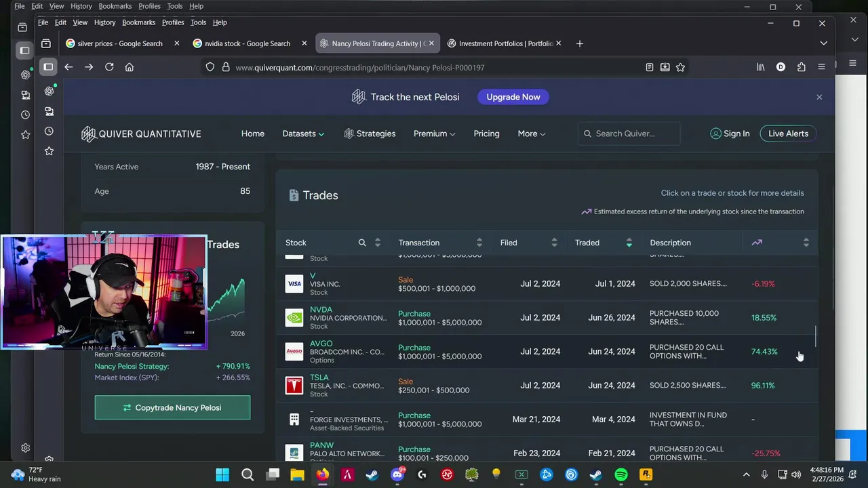Open front window Profiles menu
This screenshot has width=868, height=488.
(x=173, y=22)
